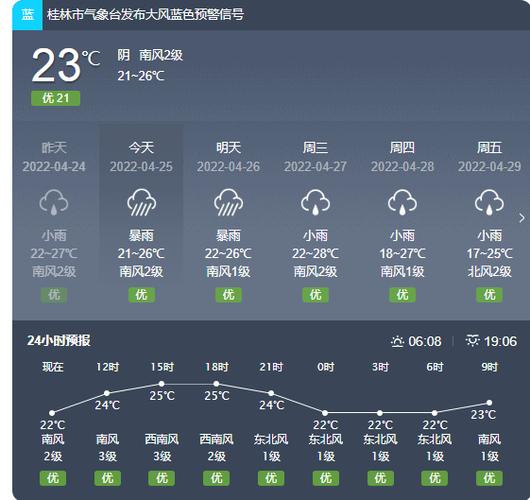Click the heavy rain icon for 明天

pos(228,202)
